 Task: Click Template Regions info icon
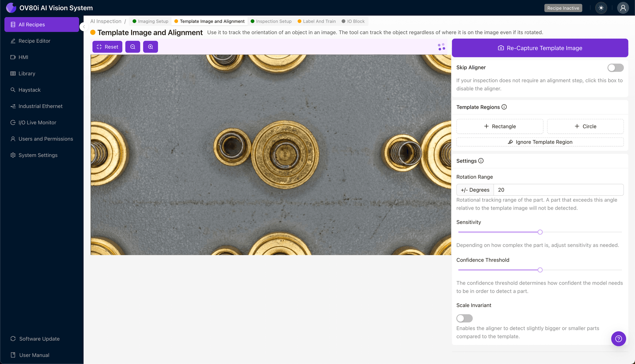[504, 107]
